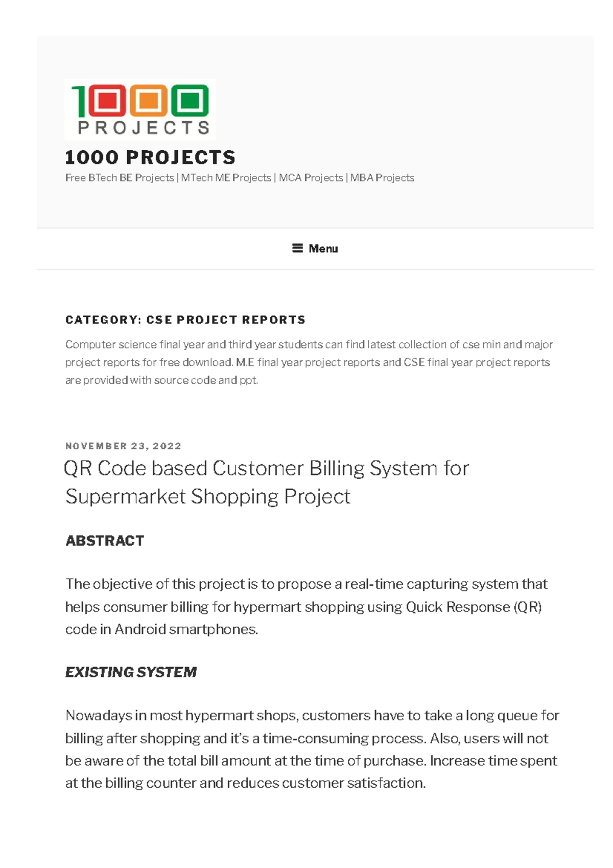613x868 pixels.
Task: Click the green square in the logo
Action: click(190, 100)
